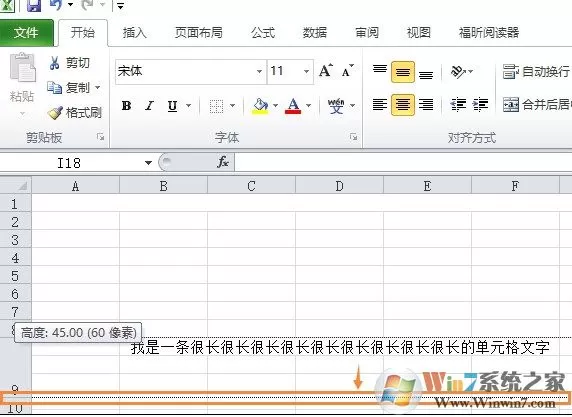Select the Format Painter brush

tap(55, 113)
